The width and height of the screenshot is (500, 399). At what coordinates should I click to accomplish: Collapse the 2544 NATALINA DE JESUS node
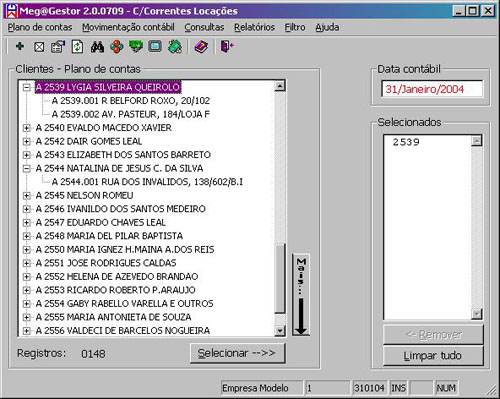tap(27, 169)
